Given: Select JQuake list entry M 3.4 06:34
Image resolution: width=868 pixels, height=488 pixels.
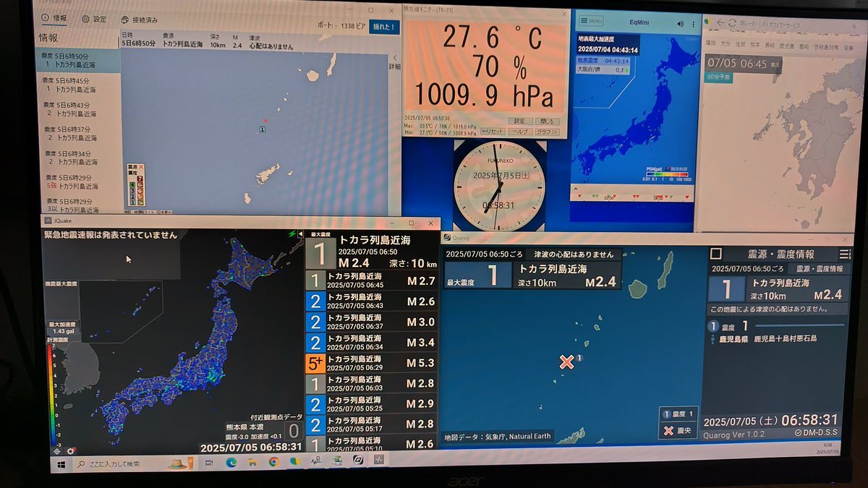Looking at the screenshot, I should [372, 343].
